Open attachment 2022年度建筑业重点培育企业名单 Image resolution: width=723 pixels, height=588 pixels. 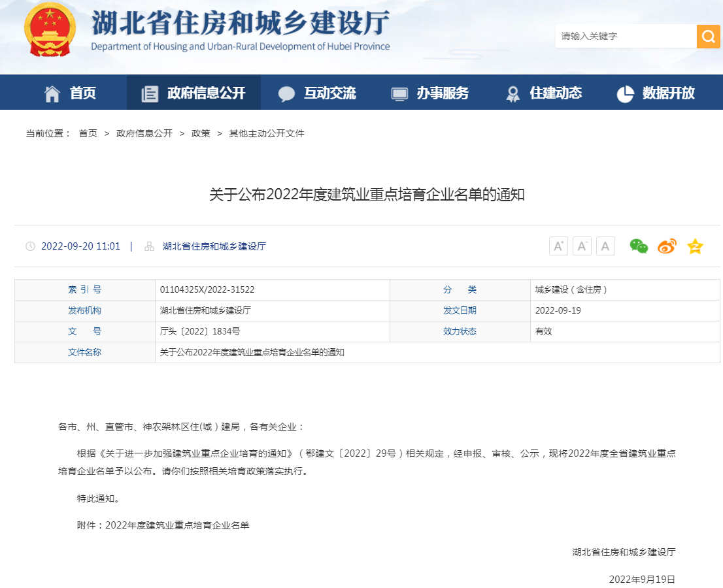coord(177,525)
